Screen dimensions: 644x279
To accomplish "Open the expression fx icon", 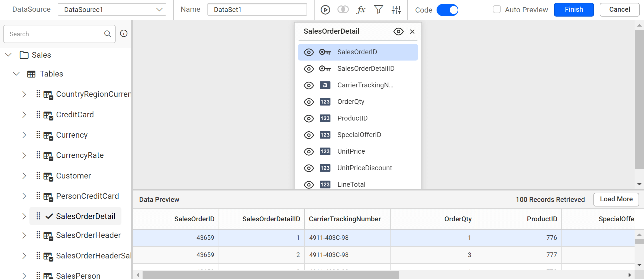I will click(x=361, y=10).
